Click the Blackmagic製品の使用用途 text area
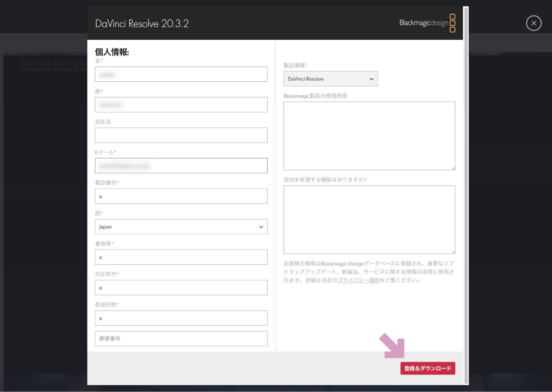 [369, 135]
